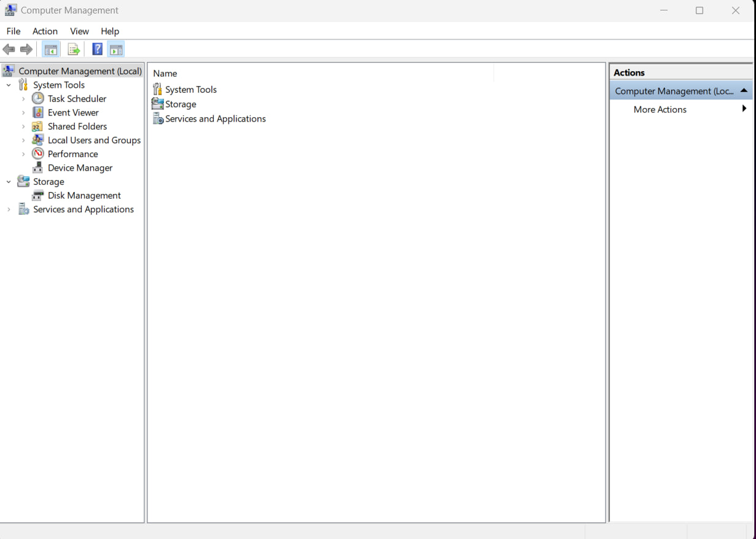Image resolution: width=756 pixels, height=539 pixels.
Task: Collapse the Computer Management actions section
Action: click(744, 91)
